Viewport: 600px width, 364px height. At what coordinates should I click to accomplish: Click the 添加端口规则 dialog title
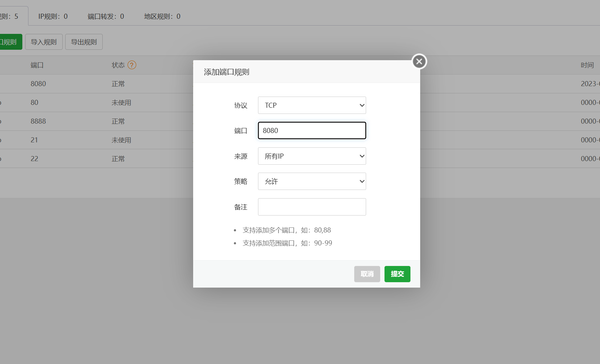click(227, 72)
